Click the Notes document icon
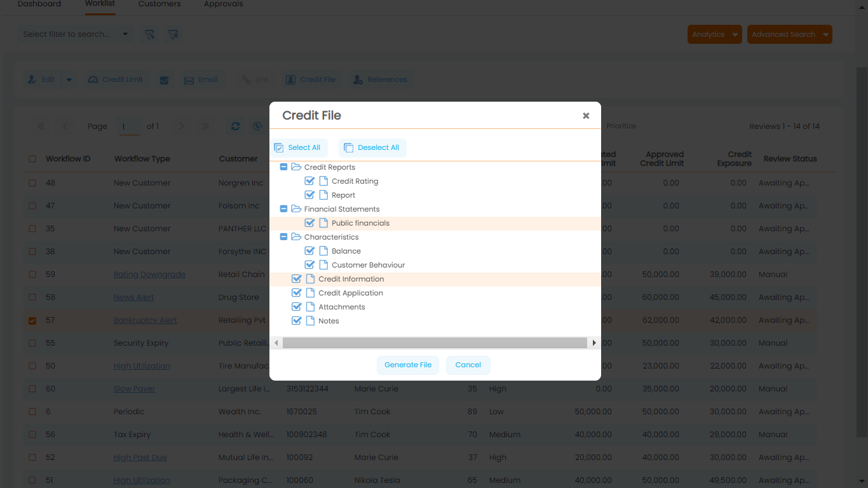The width and height of the screenshot is (868, 488). click(x=311, y=321)
